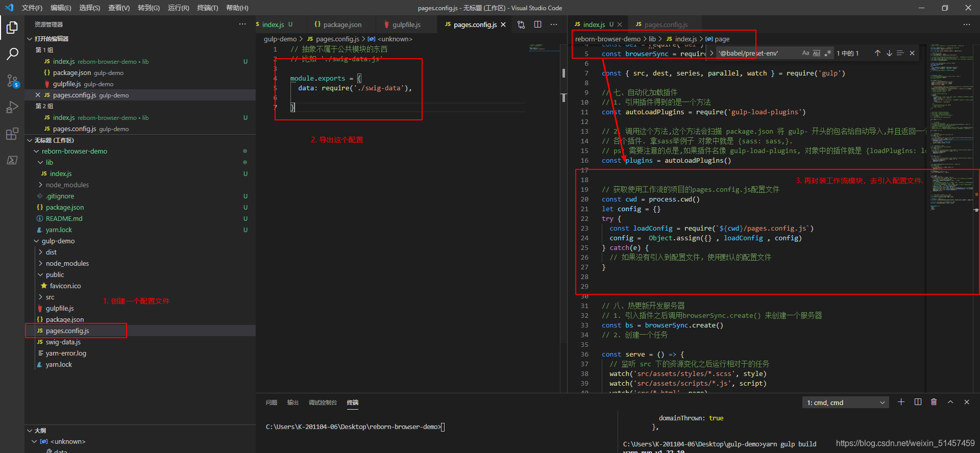
Task: Expand replace mode in find widget
Action: click(712, 53)
